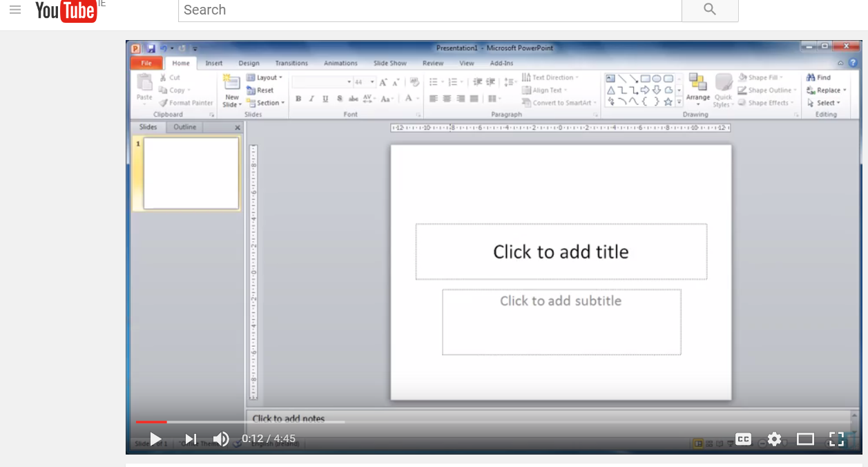Viewport: 868px width, 467px height.
Task: Open the Section dropdown
Action: click(x=266, y=103)
